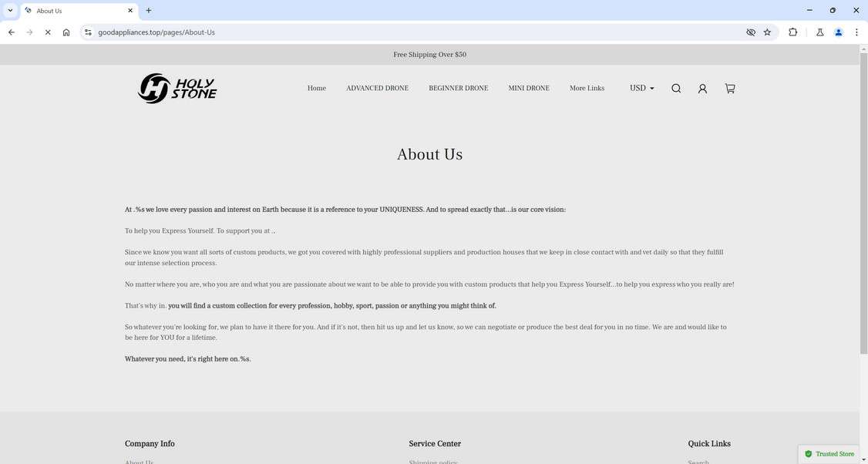Screen dimensions: 868x464
Task: Select the About Us browser tab
Action: 78,11
